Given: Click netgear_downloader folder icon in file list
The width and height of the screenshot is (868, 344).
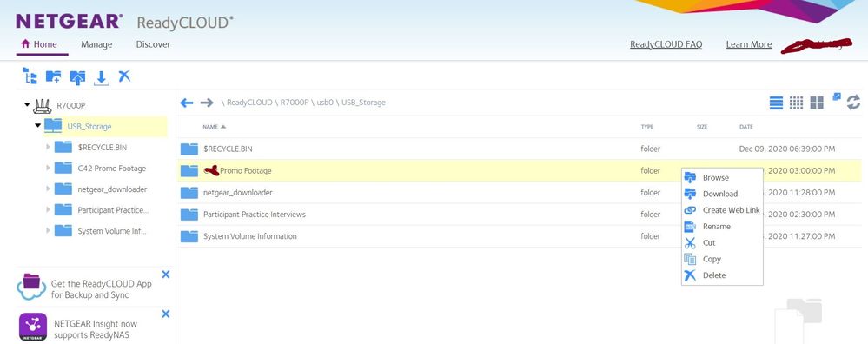Looking at the screenshot, I should [189, 193].
